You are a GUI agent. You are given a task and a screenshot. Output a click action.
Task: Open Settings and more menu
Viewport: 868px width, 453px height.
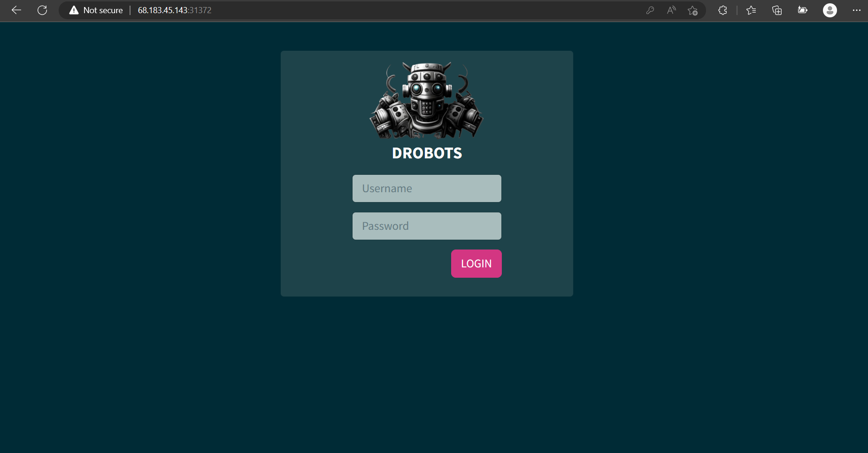(857, 10)
